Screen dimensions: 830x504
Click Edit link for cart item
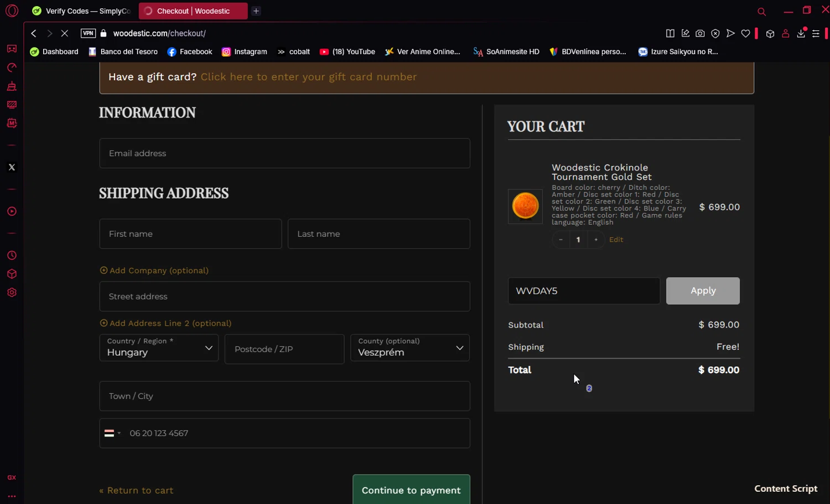[x=616, y=240]
